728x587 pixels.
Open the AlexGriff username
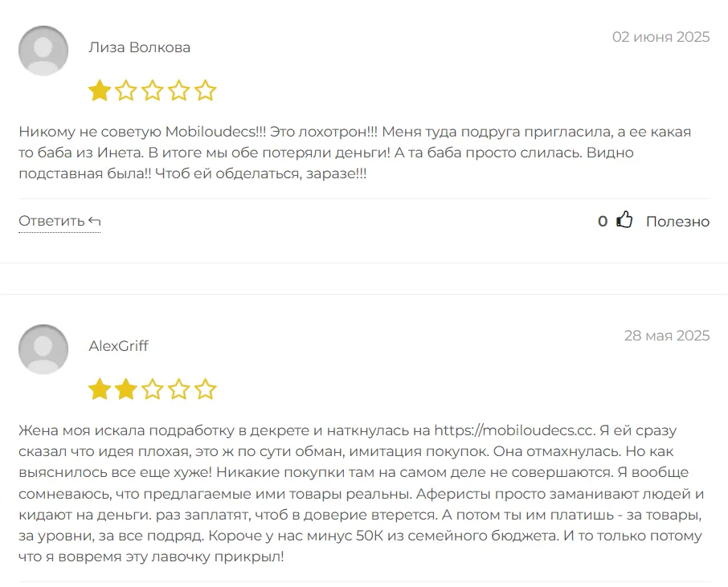click(118, 346)
